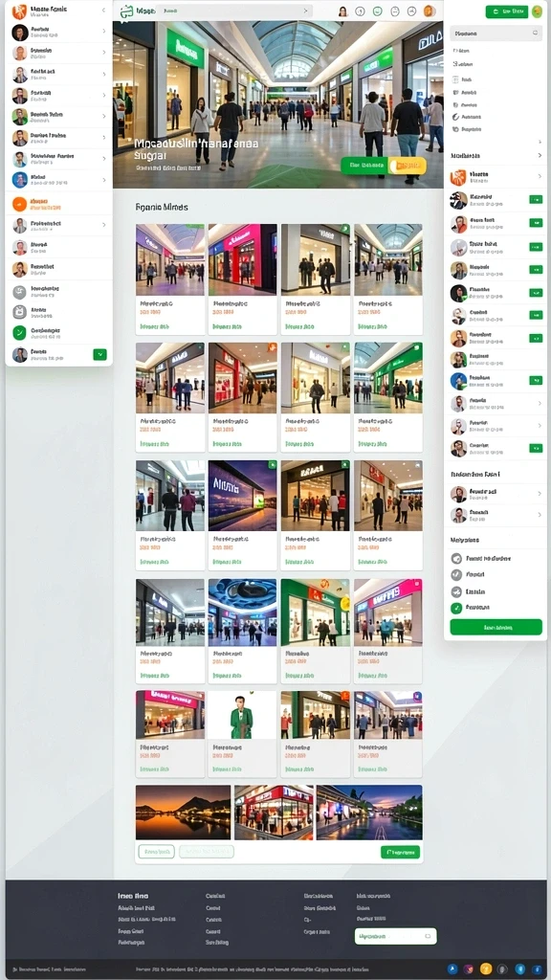Click the green corner badge on first-row third card
Viewport: 551px width, 980px height.
pos(345,229)
